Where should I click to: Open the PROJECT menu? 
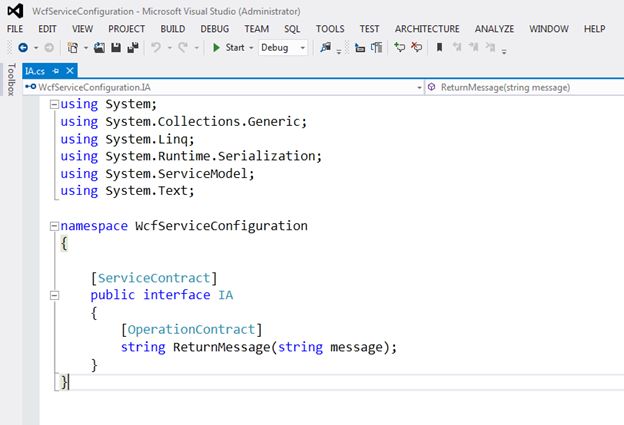click(x=127, y=29)
